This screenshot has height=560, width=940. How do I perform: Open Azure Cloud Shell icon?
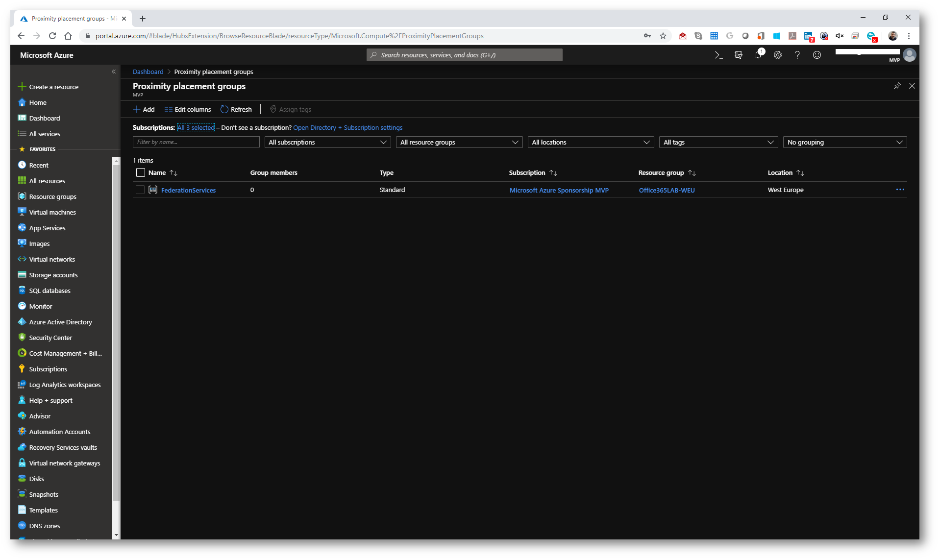(719, 55)
